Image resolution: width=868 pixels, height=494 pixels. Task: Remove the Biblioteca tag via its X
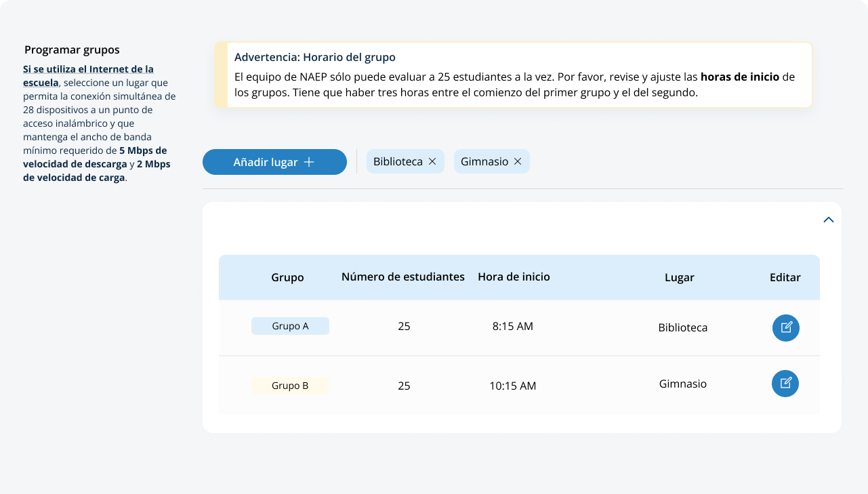pos(432,162)
